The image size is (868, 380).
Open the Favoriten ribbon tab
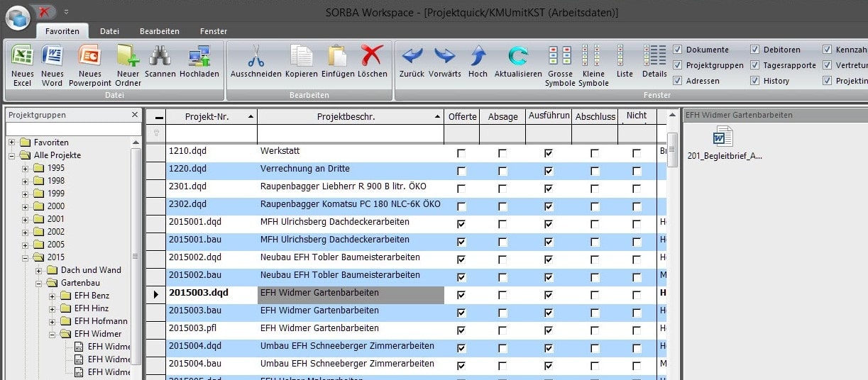click(x=62, y=31)
